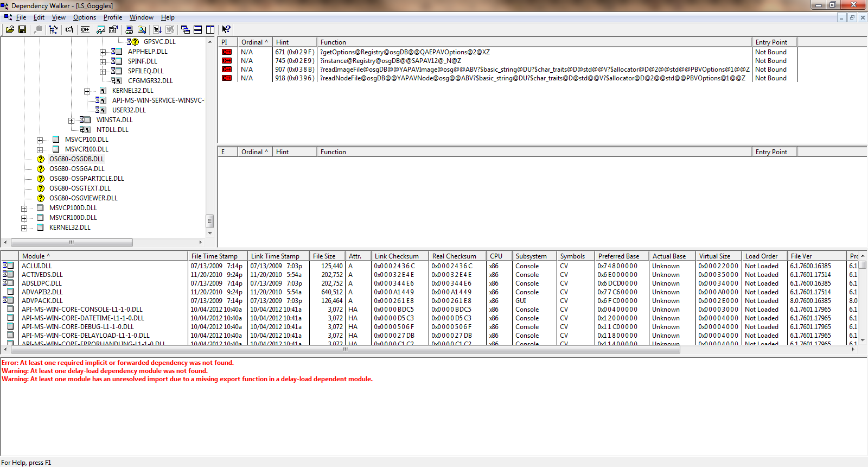The image size is (868, 467).
Task: Expand the SPINF.DLL tree node
Action: [103, 62]
